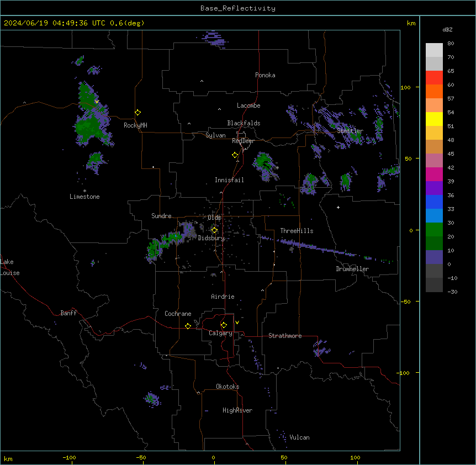Click the Cochrane label

click(x=178, y=314)
